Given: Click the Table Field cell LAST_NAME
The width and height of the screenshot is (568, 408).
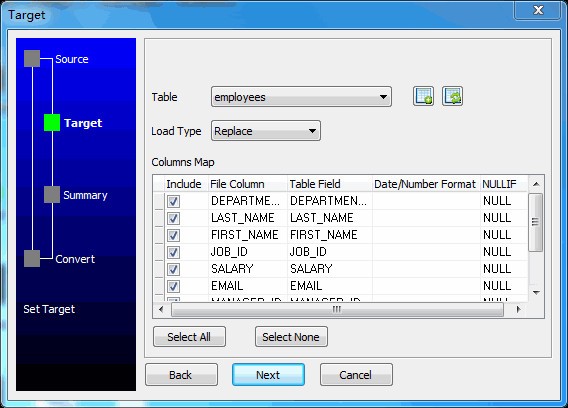Looking at the screenshot, I should click(330, 218).
